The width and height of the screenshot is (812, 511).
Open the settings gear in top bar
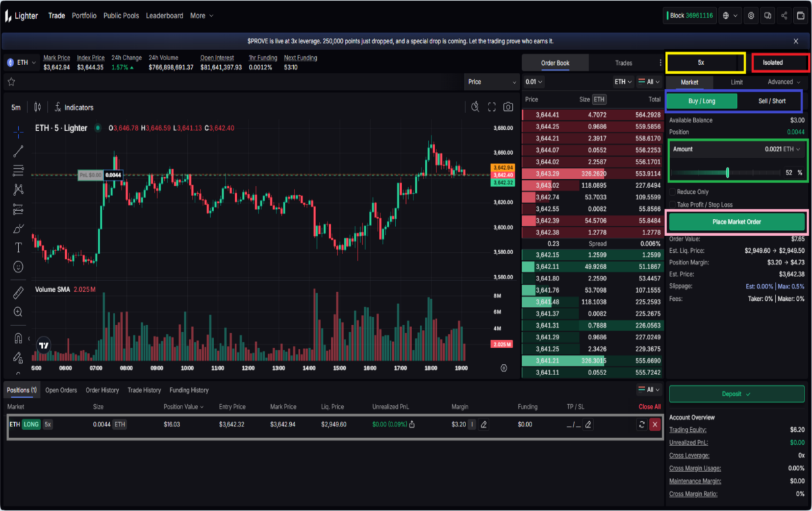(x=751, y=16)
